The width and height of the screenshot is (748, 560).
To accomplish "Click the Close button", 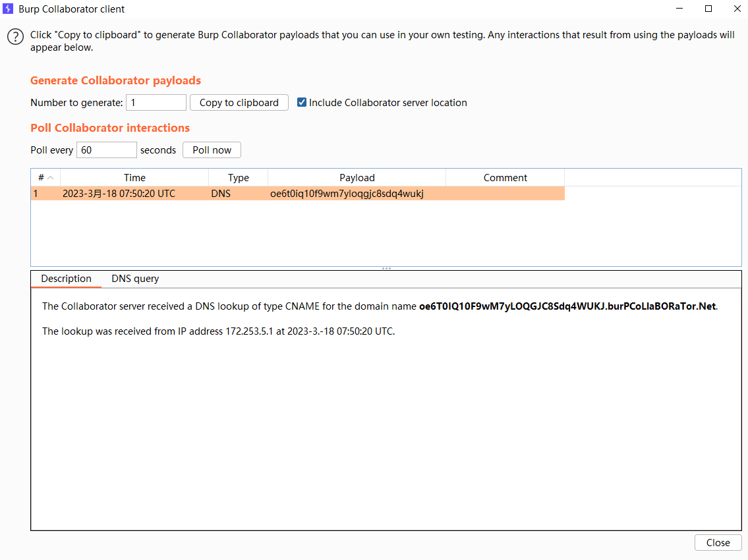I will click(x=718, y=542).
